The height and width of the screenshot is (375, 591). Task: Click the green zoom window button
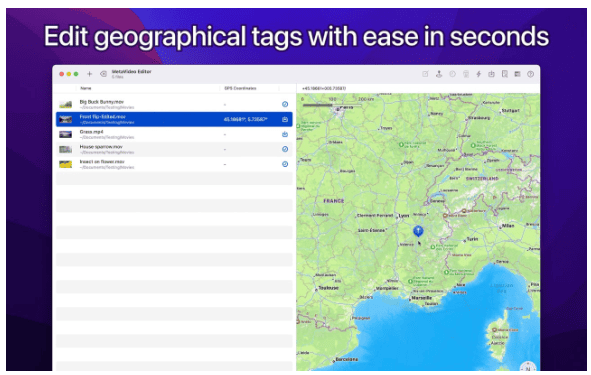click(76, 74)
